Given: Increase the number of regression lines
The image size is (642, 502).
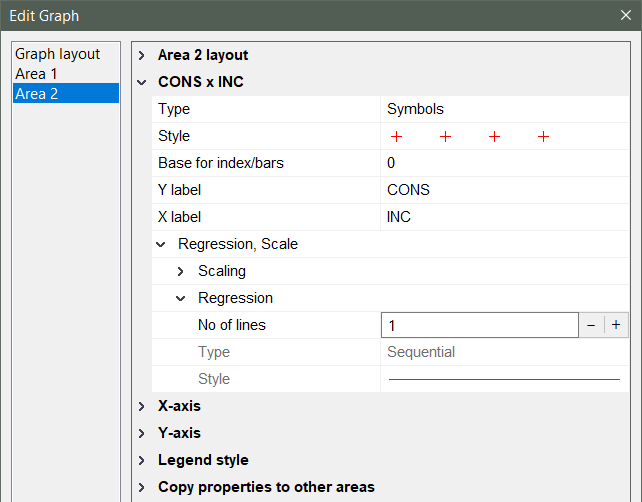Looking at the screenshot, I should (616, 325).
